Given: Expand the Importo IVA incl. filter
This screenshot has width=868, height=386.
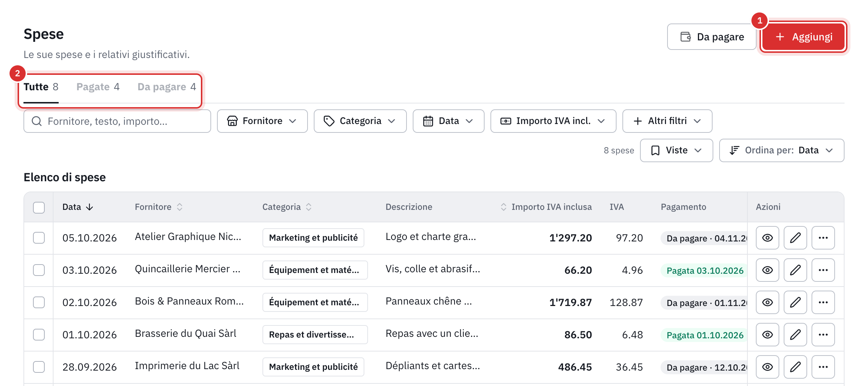Looking at the screenshot, I should point(553,121).
